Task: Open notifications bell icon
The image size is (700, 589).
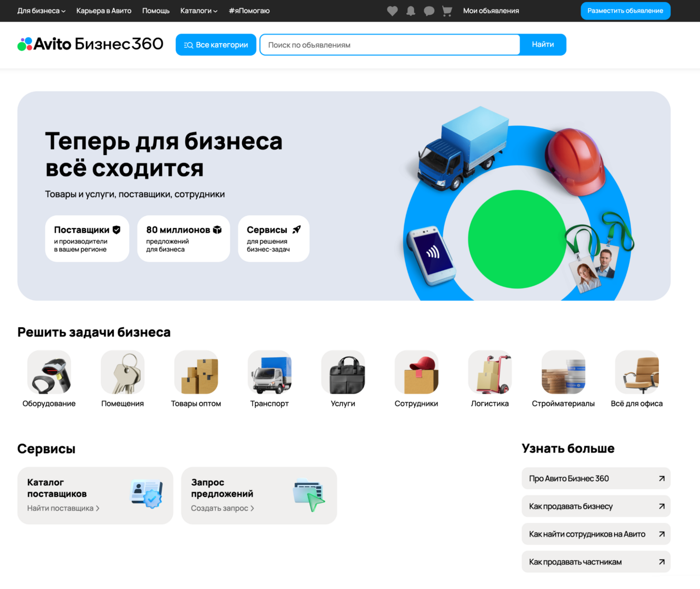Action: click(x=411, y=11)
